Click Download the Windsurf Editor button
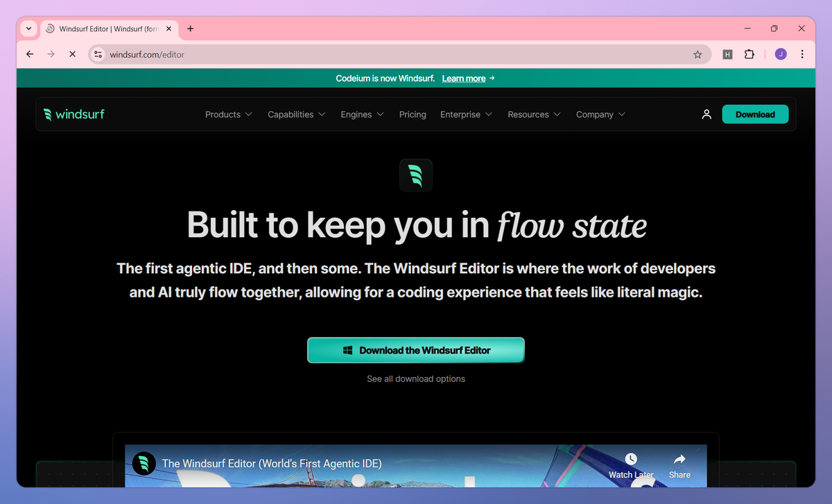Screen dimensions: 832x504 416,350
